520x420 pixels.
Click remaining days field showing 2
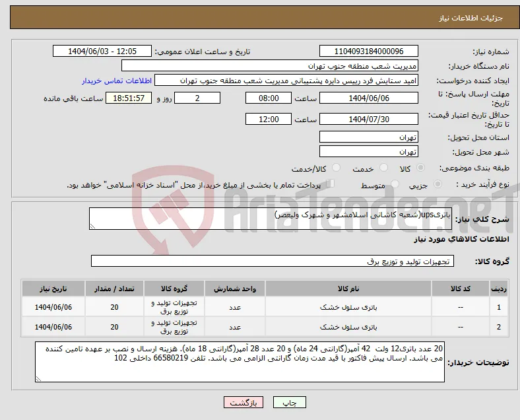point(197,98)
